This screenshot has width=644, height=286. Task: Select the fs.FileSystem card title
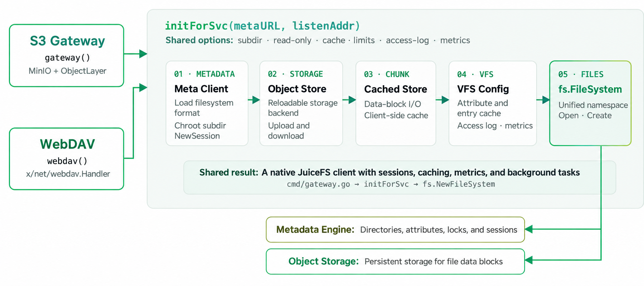[590, 89]
